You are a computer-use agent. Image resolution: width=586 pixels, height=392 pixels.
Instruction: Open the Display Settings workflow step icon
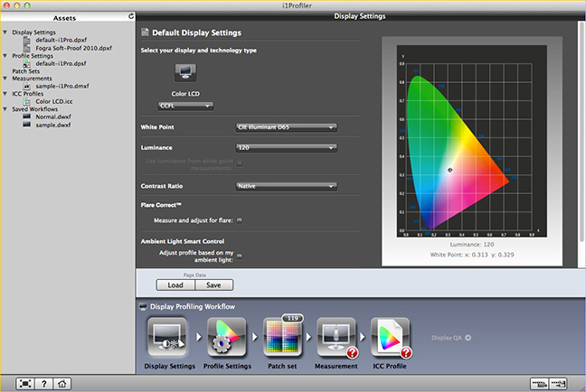point(167,338)
